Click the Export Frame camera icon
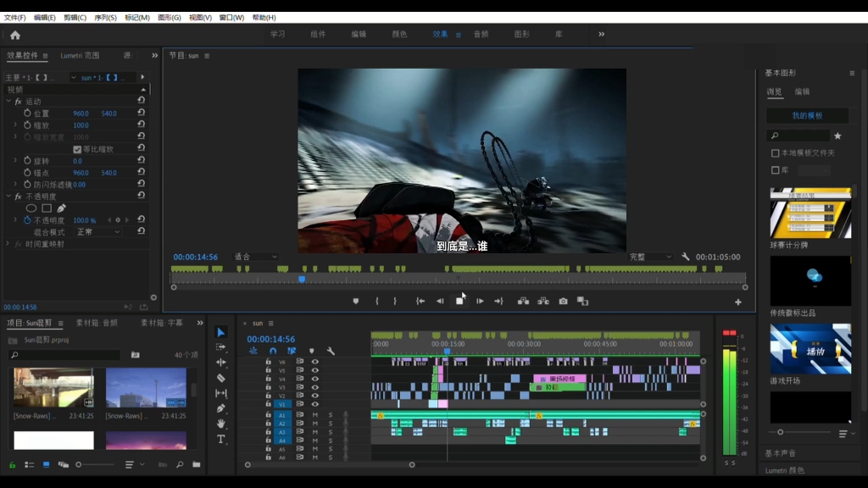868x488 pixels. pos(563,301)
